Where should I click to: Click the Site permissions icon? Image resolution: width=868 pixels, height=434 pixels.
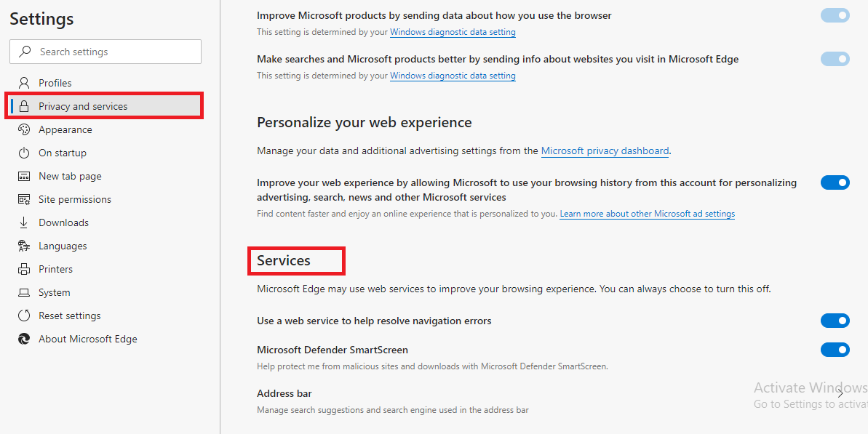point(24,200)
